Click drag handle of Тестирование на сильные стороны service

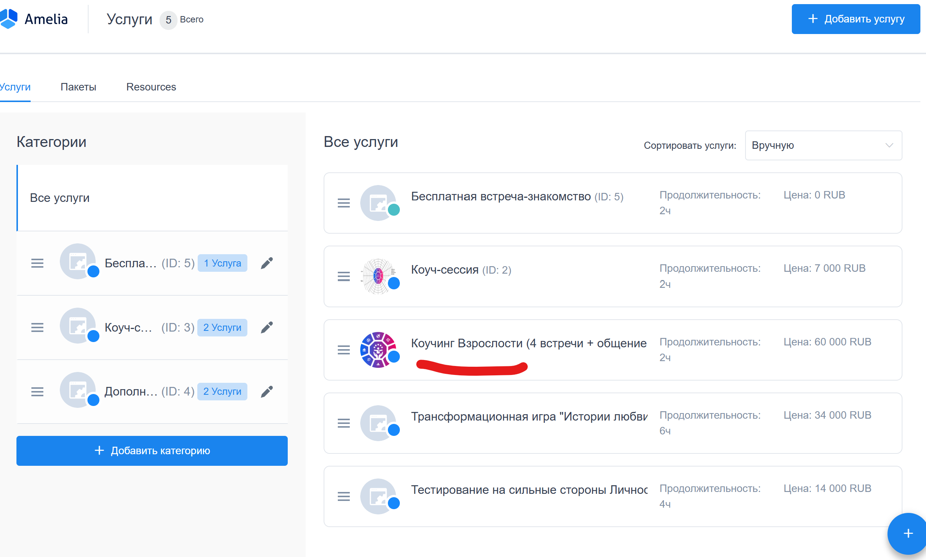343,496
